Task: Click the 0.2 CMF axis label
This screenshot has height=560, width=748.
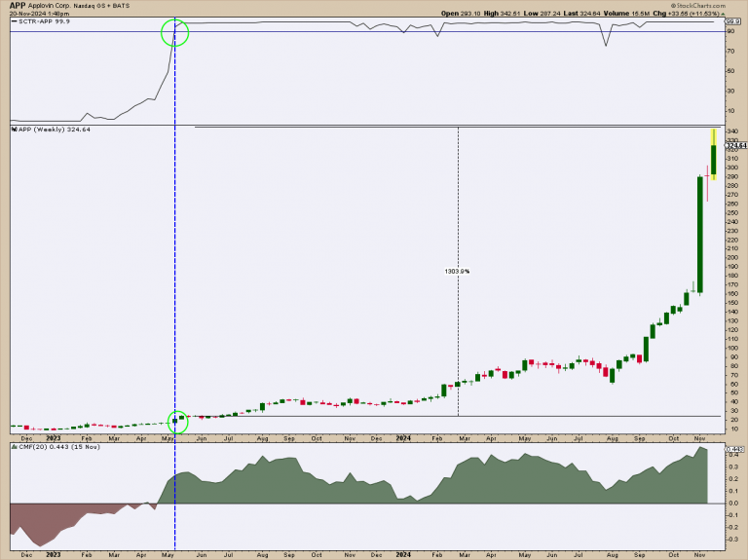Action: 732,479
